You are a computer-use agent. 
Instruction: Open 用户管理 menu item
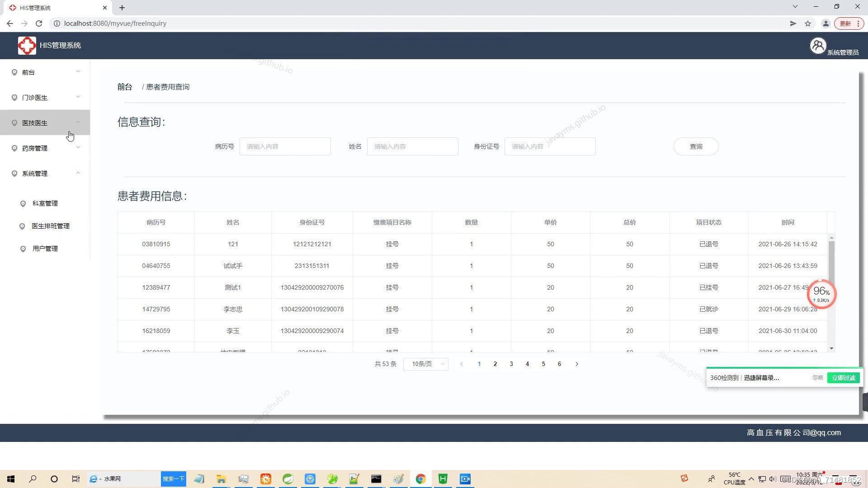45,249
